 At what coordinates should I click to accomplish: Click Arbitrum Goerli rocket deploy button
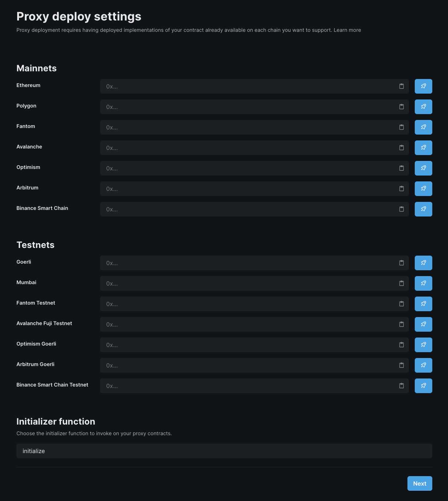pos(423,365)
